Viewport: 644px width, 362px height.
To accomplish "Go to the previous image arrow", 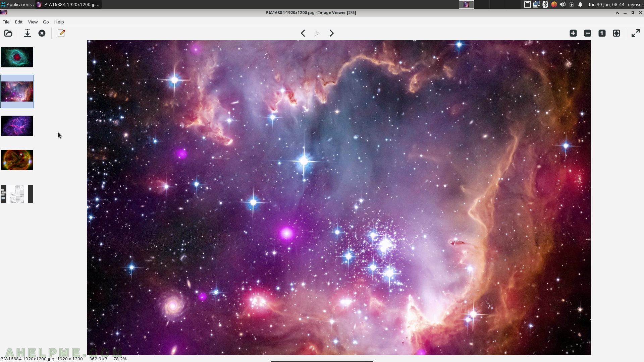I will 303,33.
